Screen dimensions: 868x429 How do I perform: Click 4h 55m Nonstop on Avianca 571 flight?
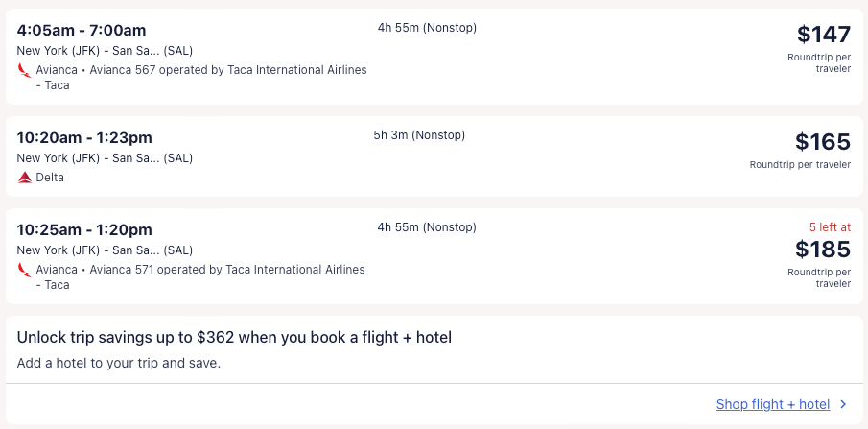pyautogui.click(x=427, y=227)
